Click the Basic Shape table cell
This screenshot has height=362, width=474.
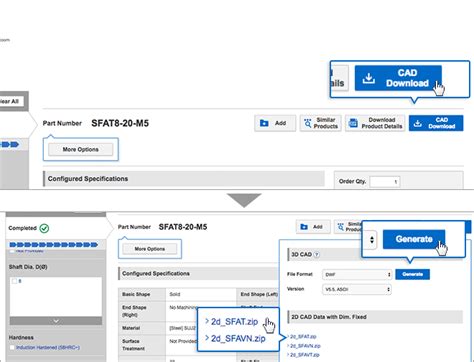click(x=142, y=294)
